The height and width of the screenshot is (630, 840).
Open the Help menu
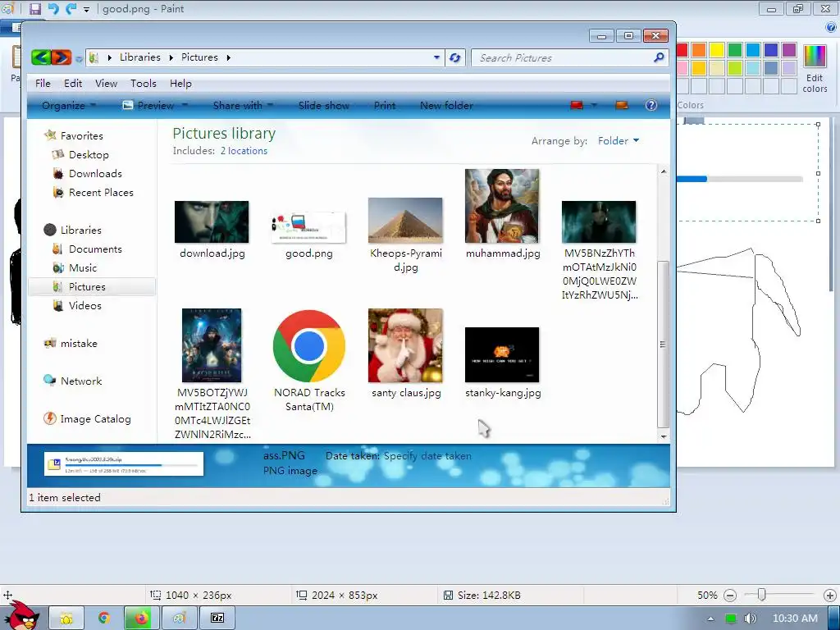[180, 84]
